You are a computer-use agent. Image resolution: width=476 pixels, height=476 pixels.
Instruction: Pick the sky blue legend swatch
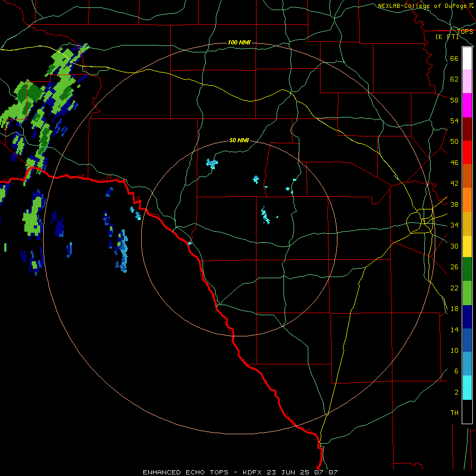click(x=467, y=364)
